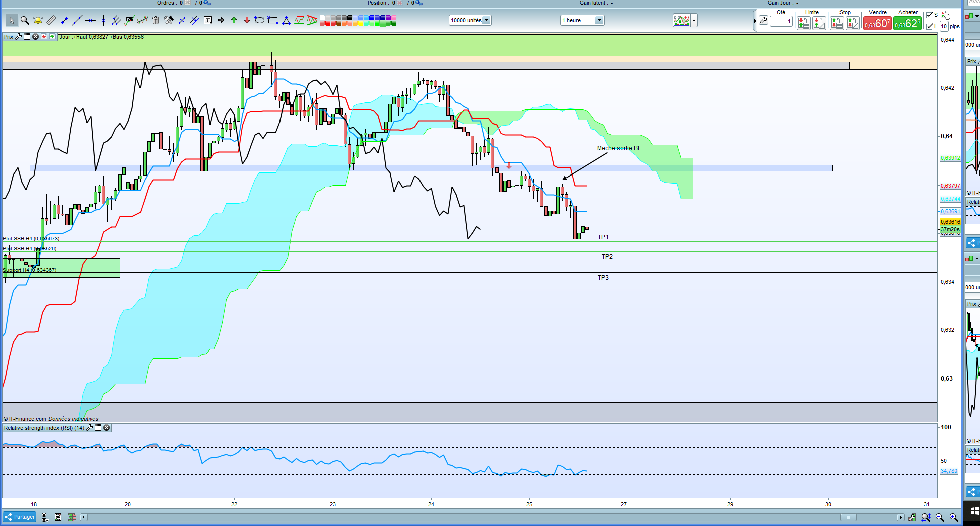The height and width of the screenshot is (526, 980).
Task: Expand the indicators button dropdown arrow
Action: [x=694, y=21]
